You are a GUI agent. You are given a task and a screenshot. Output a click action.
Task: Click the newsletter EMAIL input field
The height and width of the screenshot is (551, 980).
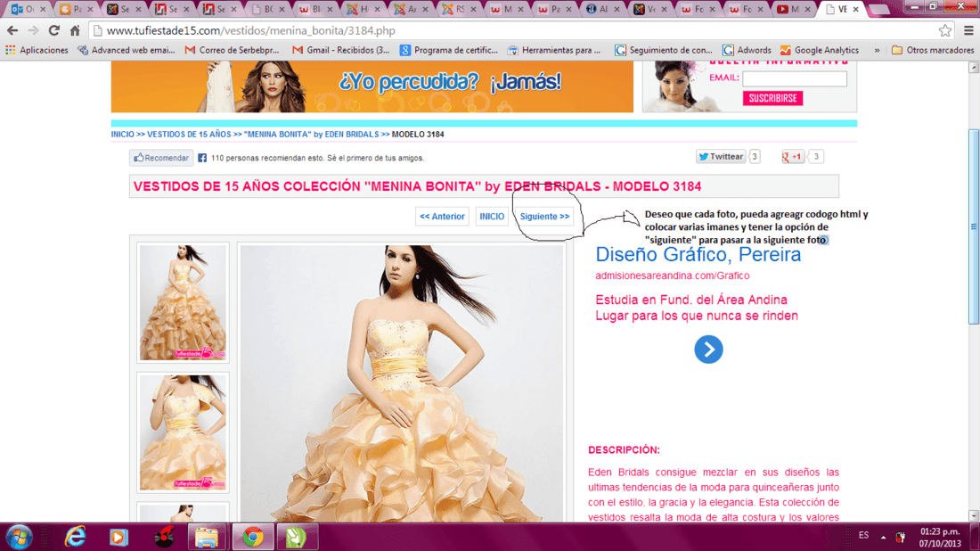pyautogui.click(x=795, y=78)
